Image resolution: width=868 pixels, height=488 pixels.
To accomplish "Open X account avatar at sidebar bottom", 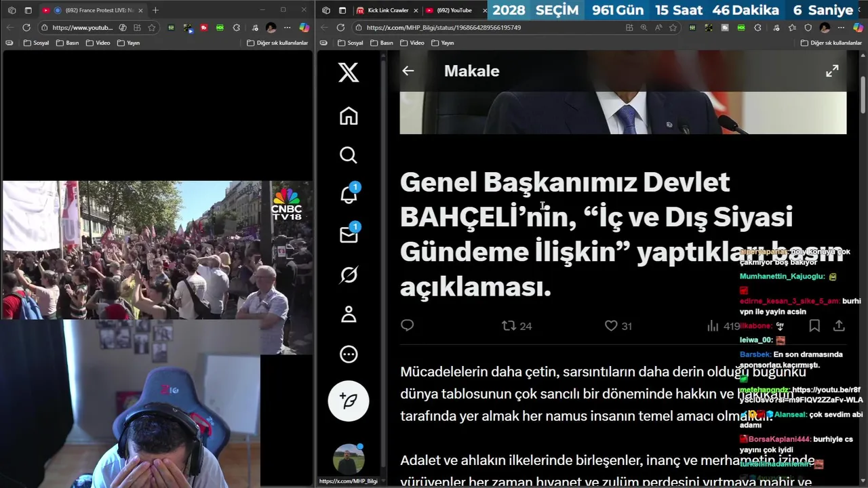I will 349,459.
